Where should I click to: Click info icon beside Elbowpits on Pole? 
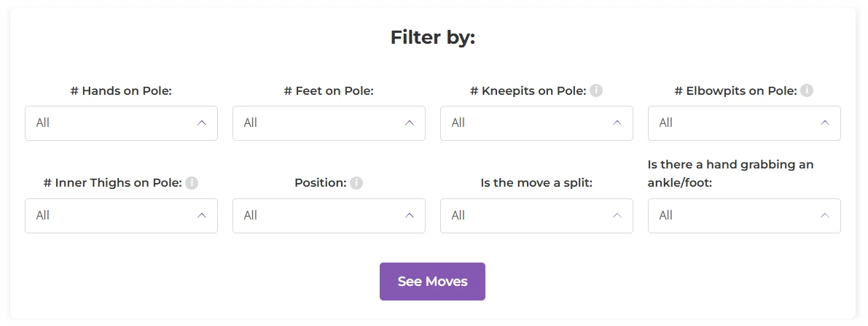tap(807, 90)
